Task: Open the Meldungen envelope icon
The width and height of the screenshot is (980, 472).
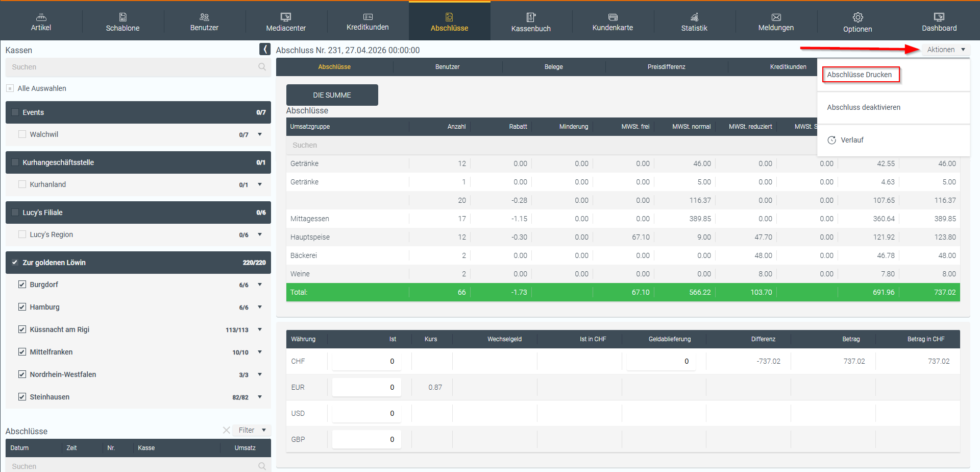Action: [x=776, y=17]
